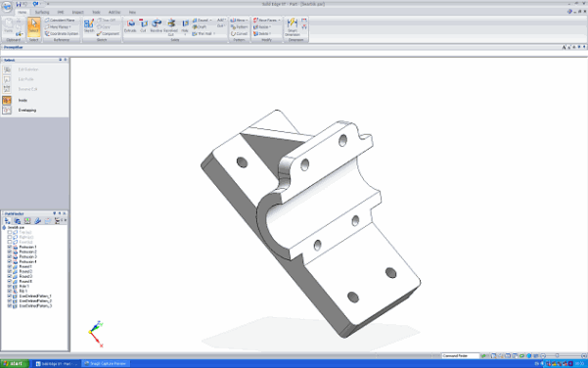This screenshot has width=588, height=368.
Task: Click the Coordinate System button
Action: point(62,33)
